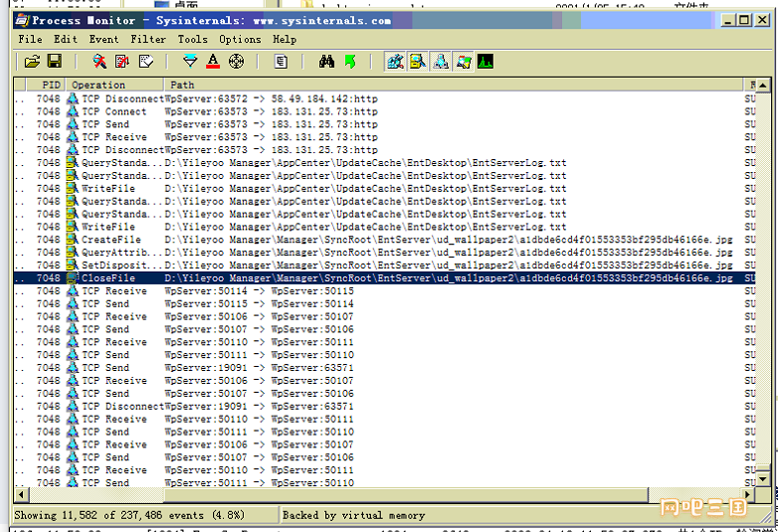Open the Filter menu

[x=148, y=39]
